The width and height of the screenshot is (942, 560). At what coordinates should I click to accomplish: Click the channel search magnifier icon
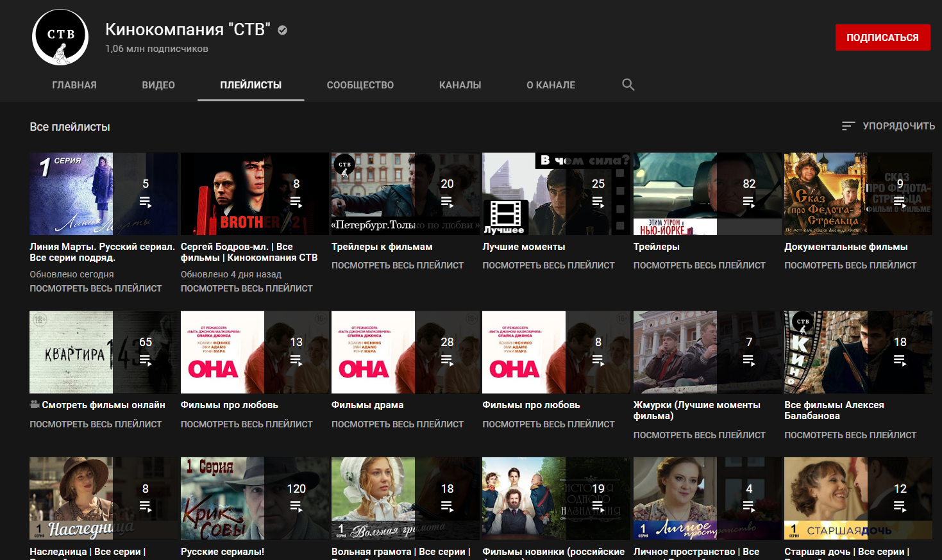628,85
